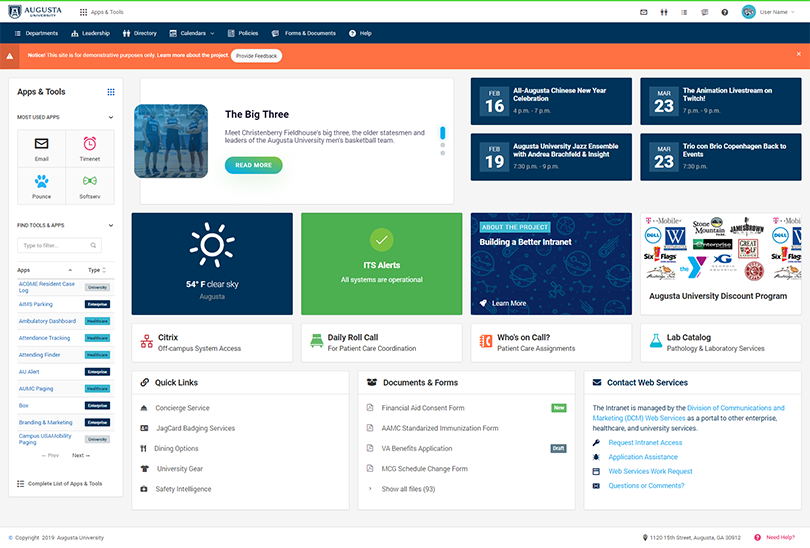
Task: Click the Type to filter input field
Action: coord(59,245)
